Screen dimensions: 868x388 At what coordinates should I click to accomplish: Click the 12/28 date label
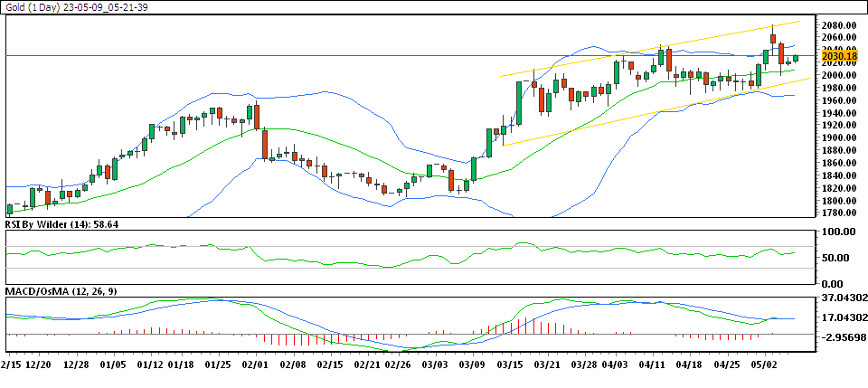click(75, 366)
